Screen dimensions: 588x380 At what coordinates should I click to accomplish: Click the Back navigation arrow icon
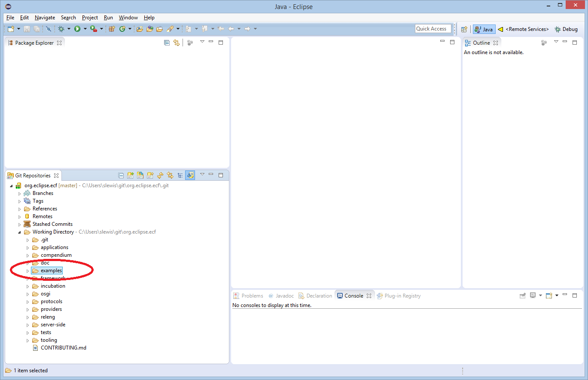point(231,29)
